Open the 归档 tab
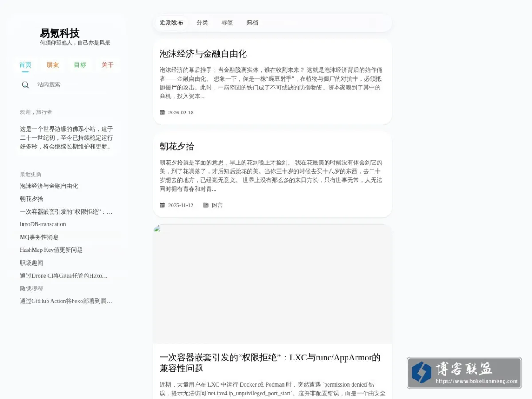This screenshot has width=532, height=399. pyautogui.click(x=252, y=23)
